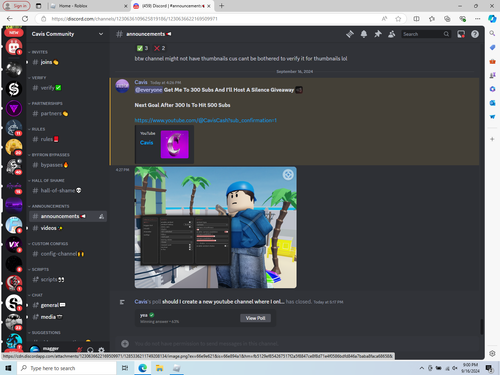
Task: Toggle the microphone mute in user panel
Action: pyautogui.click(x=79, y=350)
